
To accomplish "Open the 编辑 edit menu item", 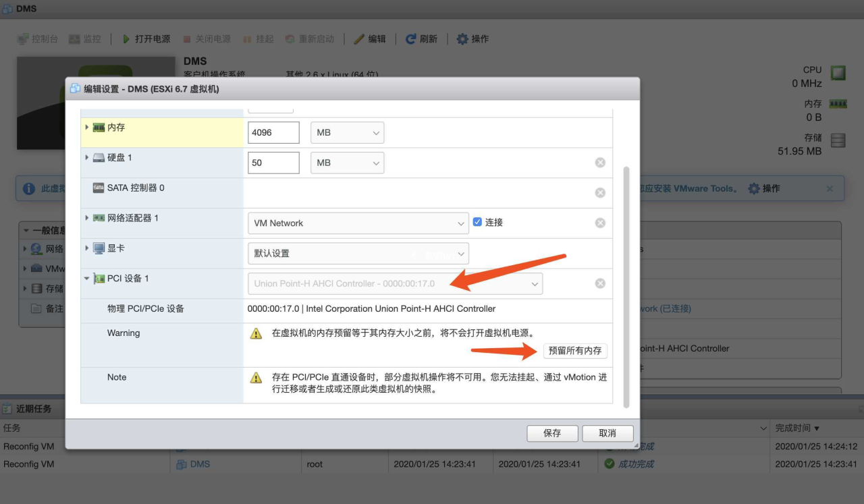I will pyautogui.click(x=370, y=38).
